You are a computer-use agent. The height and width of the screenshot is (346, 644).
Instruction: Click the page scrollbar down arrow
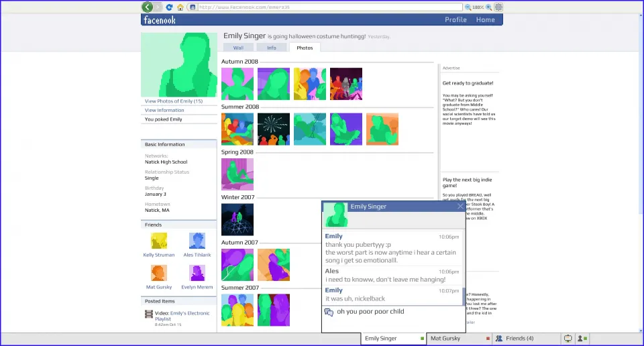tap(641, 331)
